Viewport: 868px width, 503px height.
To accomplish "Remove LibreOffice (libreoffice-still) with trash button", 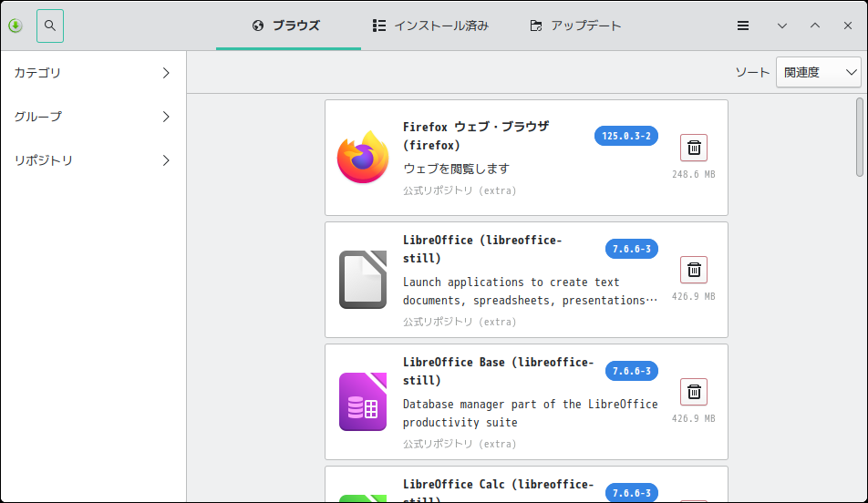I will pos(694,270).
